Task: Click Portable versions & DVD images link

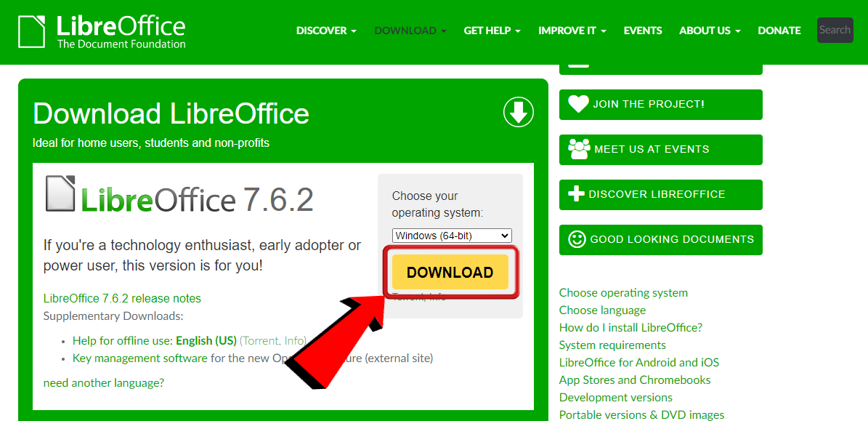Action: coord(641,414)
